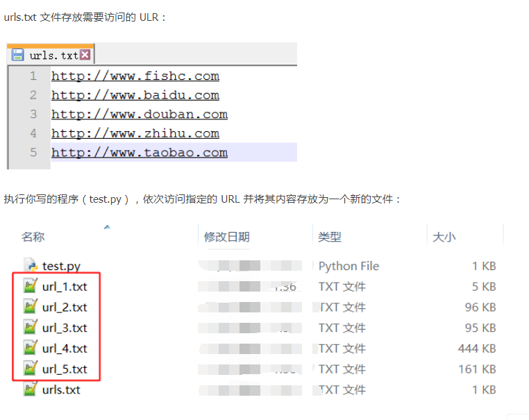Select line number 3 in editor gutter
The width and height of the screenshot is (529, 420).
coord(33,115)
